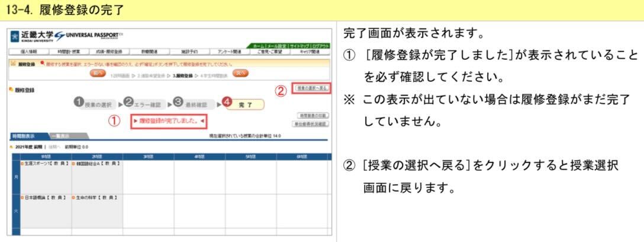Click the 単位修得状況確認 button
The height and width of the screenshot is (242, 644).
[312, 124]
